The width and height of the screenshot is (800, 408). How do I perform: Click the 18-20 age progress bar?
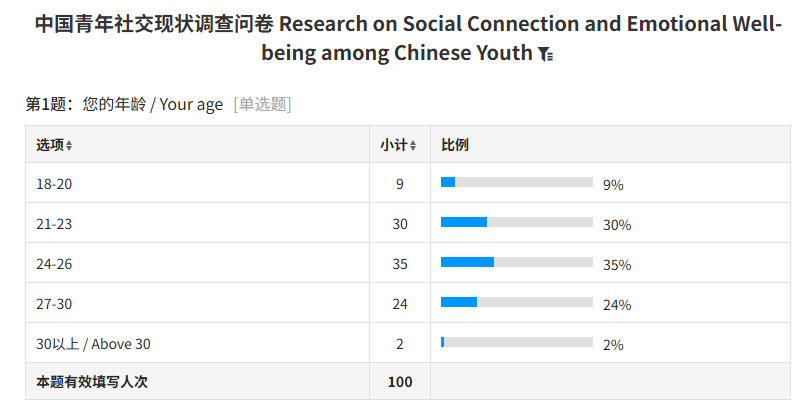tap(516, 182)
